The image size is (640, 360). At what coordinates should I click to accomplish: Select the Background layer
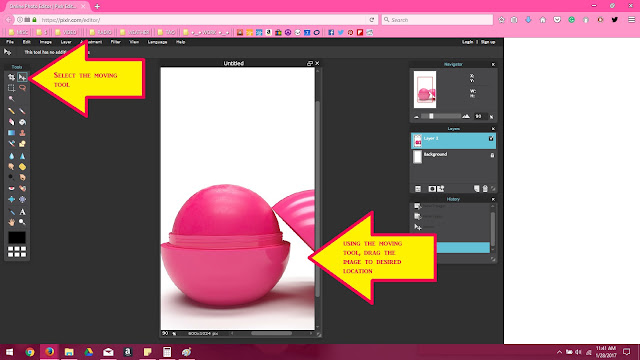point(453,157)
